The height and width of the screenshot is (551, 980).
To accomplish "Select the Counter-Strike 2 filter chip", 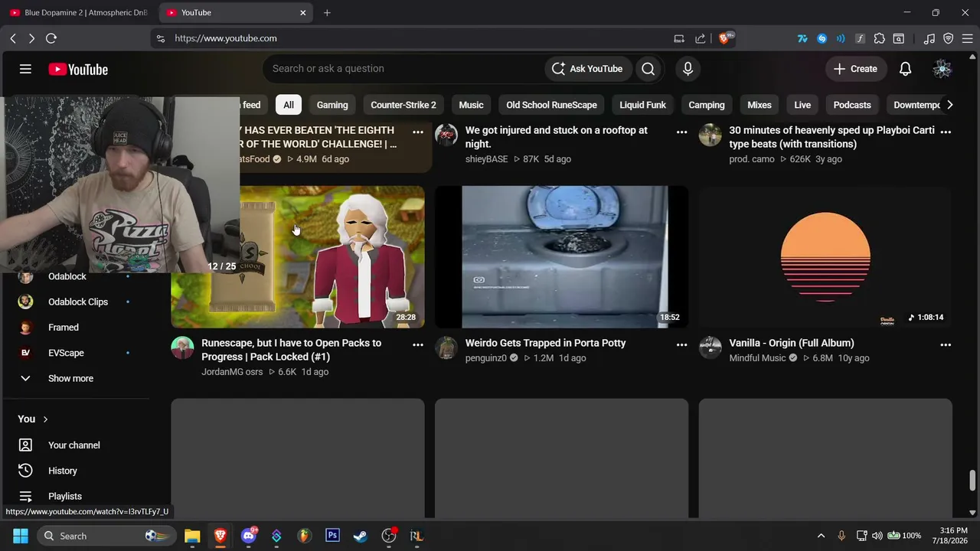I will [x=403, y=105].
